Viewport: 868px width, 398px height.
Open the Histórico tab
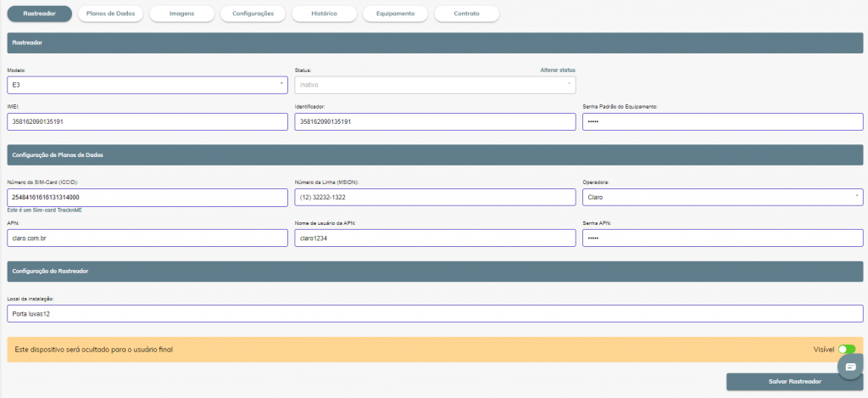coord(325,14)
